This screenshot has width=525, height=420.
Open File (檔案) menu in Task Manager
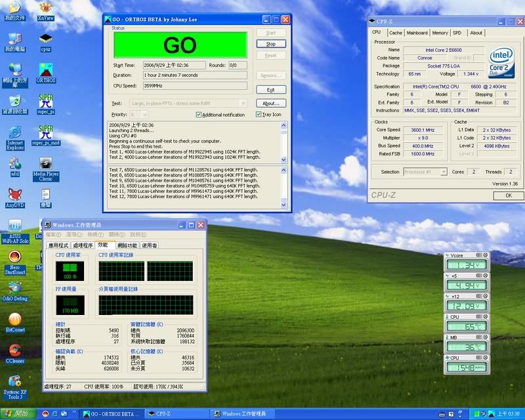point(54,234)
